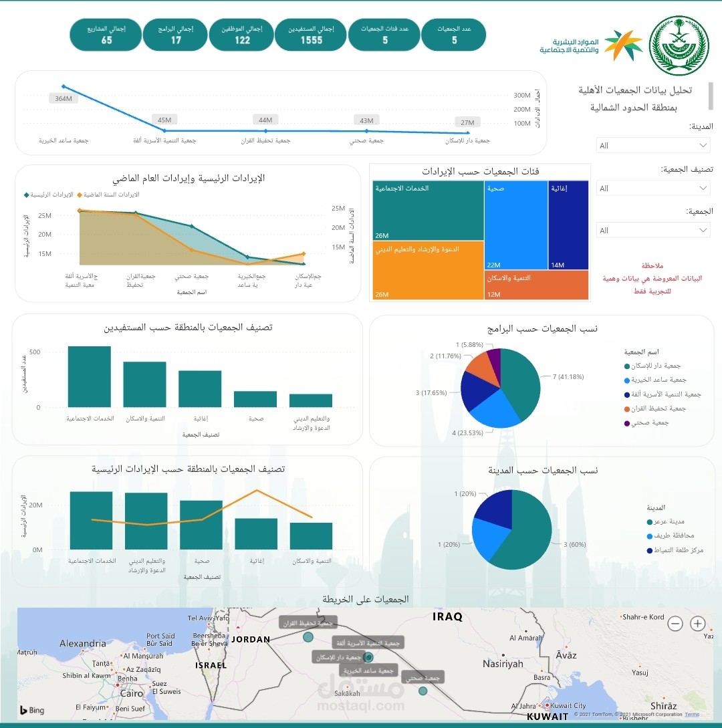Select map bubble under جمعية تحفيظ القران label
The height and width of the screenshot is (728, 722).
tap(308, 637)
